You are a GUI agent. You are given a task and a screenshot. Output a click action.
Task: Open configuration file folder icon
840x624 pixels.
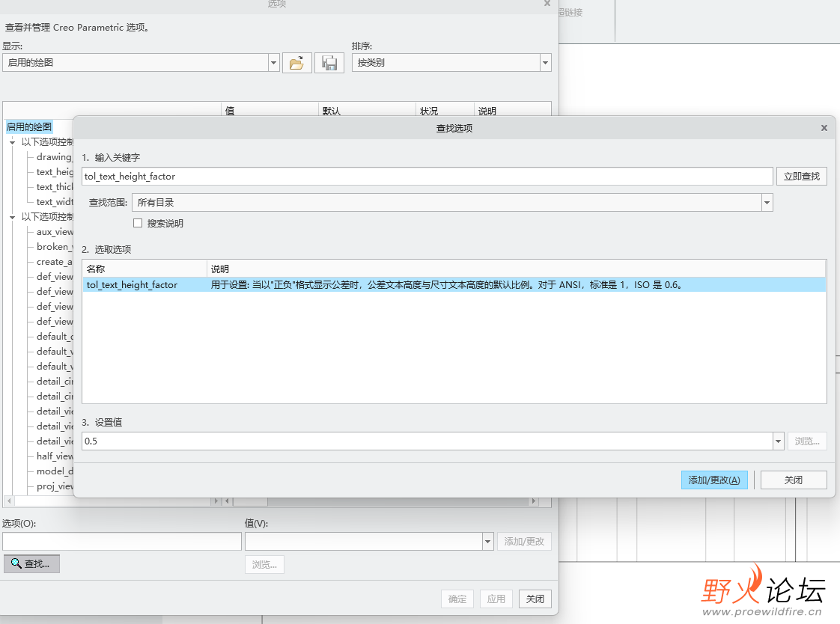pos(296,63)
